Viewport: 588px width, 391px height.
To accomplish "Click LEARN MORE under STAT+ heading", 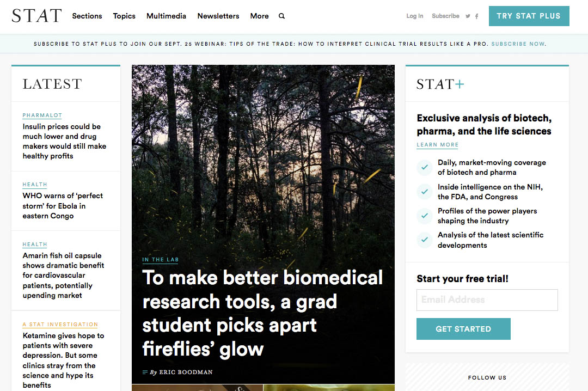I will [438, 145].
